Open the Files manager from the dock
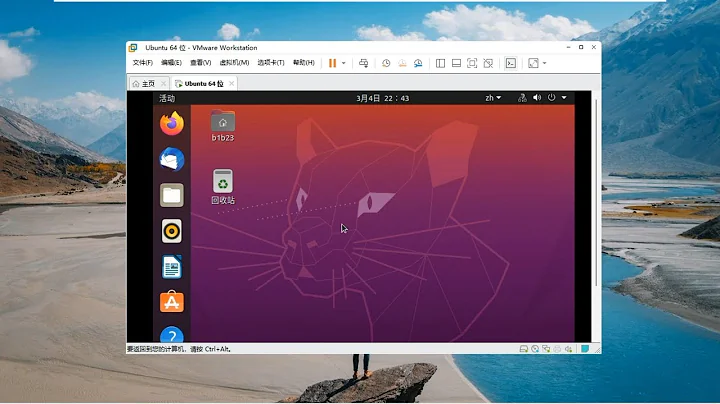 172,195
